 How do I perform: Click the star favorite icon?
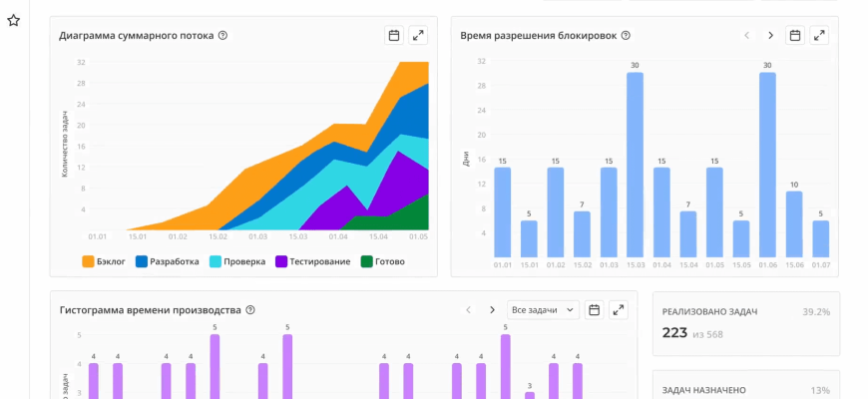(14, 20)
